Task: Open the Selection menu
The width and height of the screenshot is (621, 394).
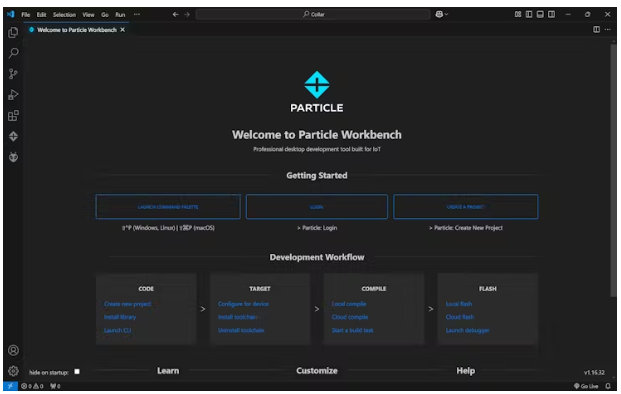Action: tap(64, 15)
